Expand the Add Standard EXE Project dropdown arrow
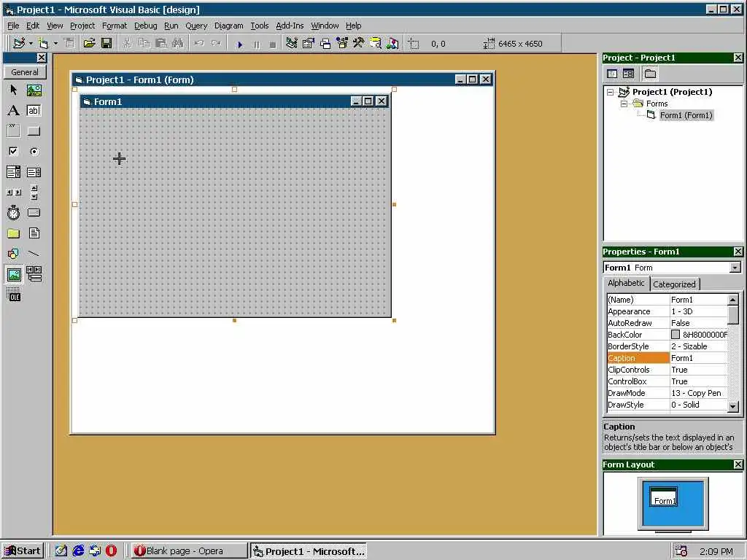The image size is (747, 560). pyautogui.click(x=31, y=43)
